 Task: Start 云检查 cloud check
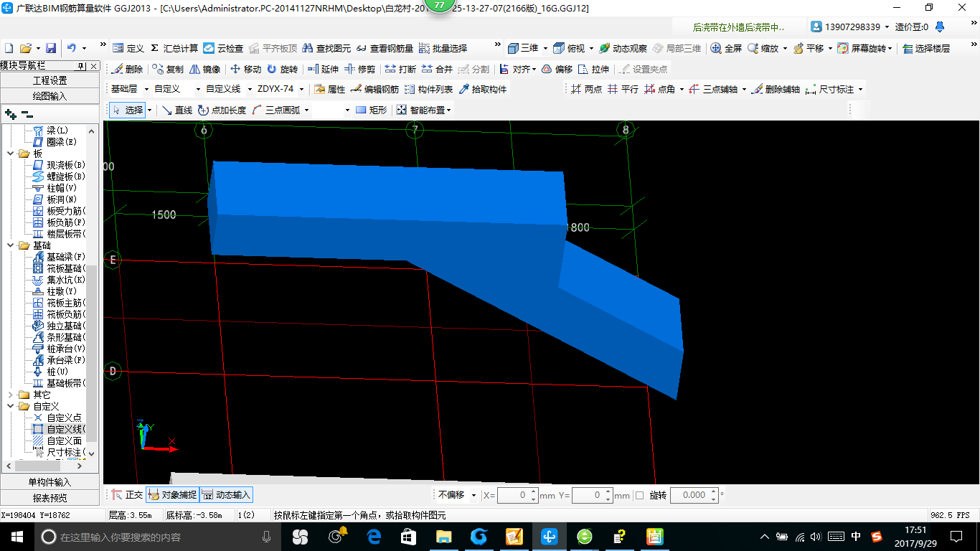click(x=223, y=48)
